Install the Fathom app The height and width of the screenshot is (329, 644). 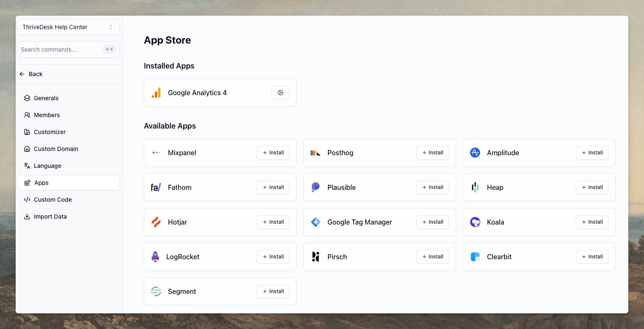coord(273,187)
